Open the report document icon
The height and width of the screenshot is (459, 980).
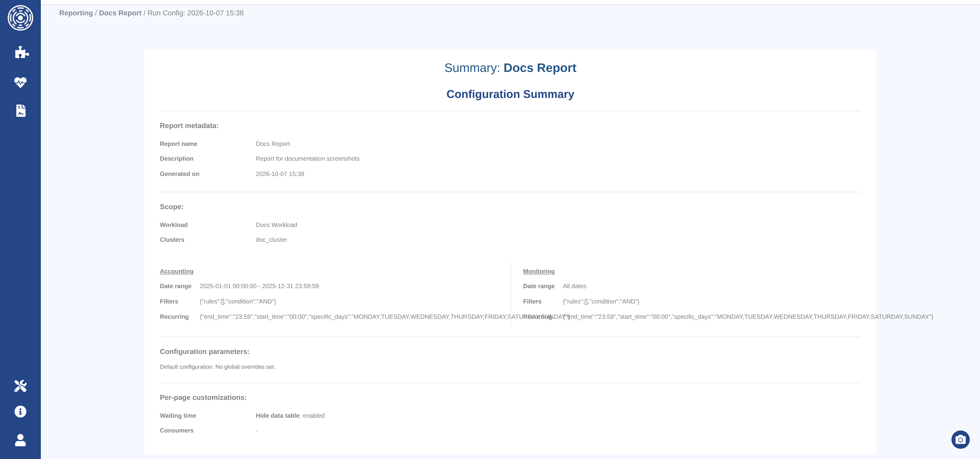[21, 111]
